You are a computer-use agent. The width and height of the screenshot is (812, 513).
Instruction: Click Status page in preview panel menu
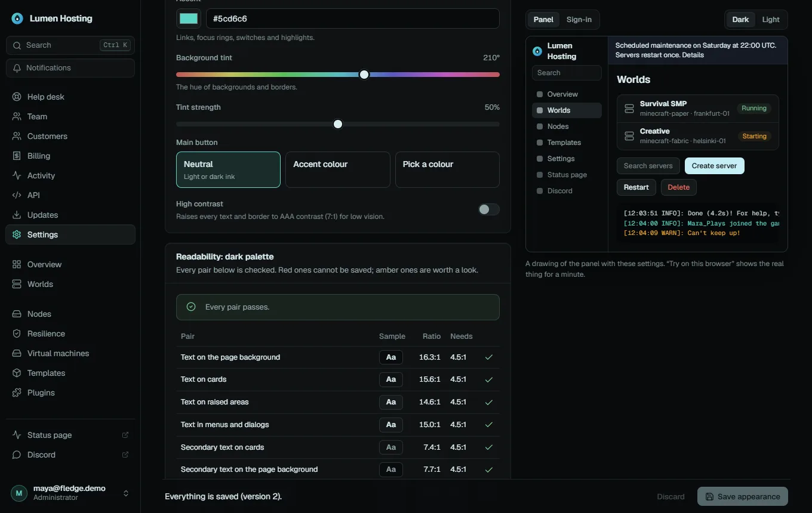(x=567, y=175)
